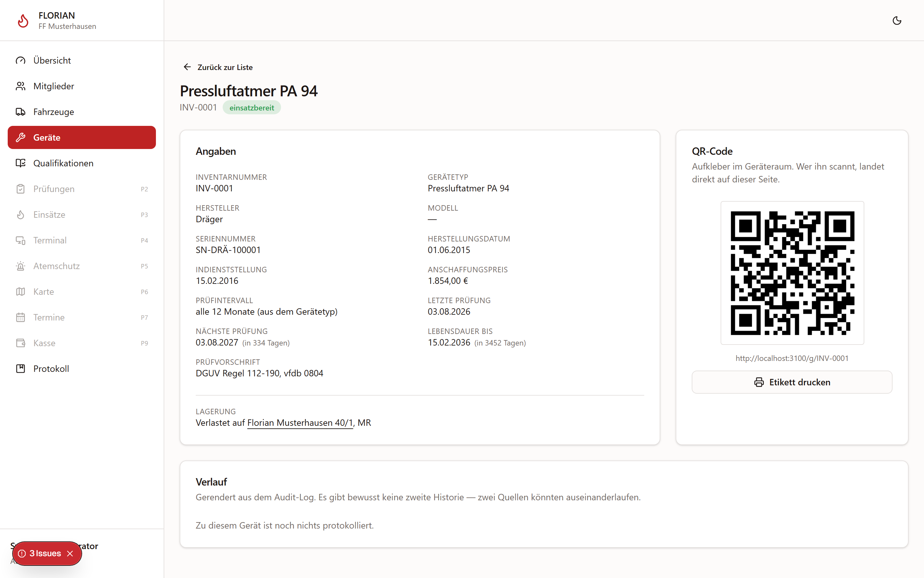The height and width of the screenshot is (578, 924).
Task: Click the QR code image
Action: (792, 273)
